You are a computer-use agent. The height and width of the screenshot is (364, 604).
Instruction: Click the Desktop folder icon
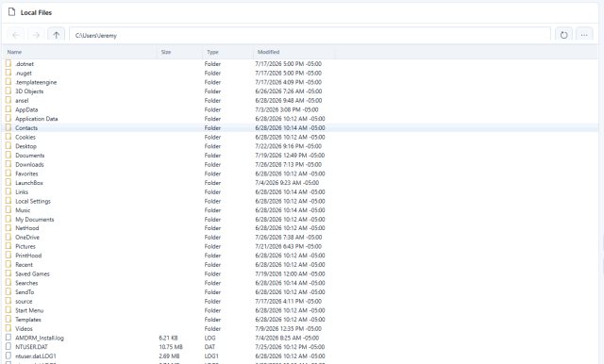point(8,146)
